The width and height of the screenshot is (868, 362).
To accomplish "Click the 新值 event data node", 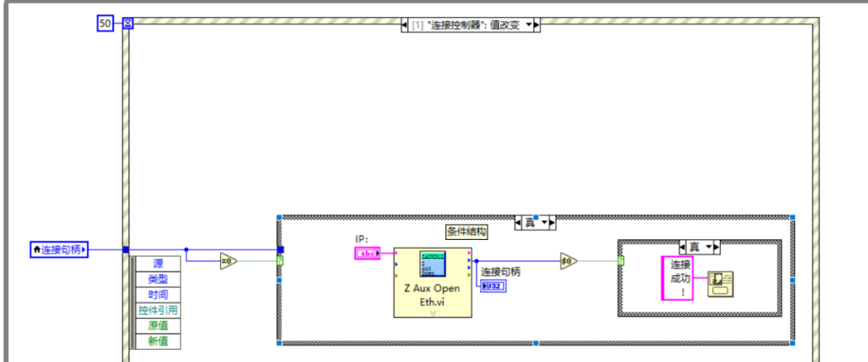I will pyautogui.click(x=158, y=341).
